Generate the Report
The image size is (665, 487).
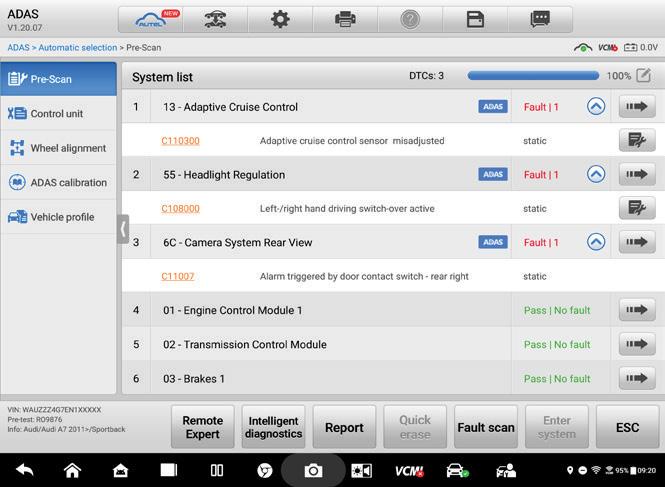coord(344,427)
